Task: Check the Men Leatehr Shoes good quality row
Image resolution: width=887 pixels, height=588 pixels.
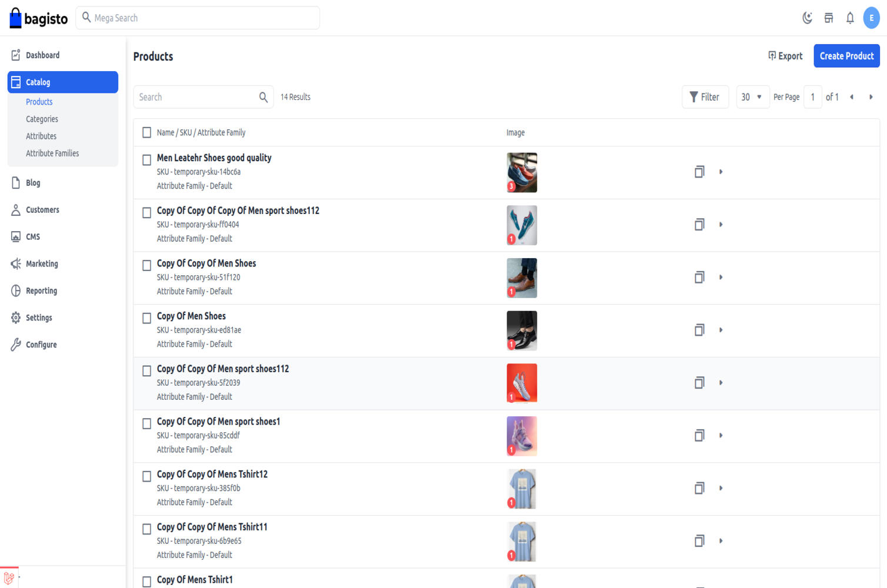Action: pyautogui.click(x=147, y=160)
